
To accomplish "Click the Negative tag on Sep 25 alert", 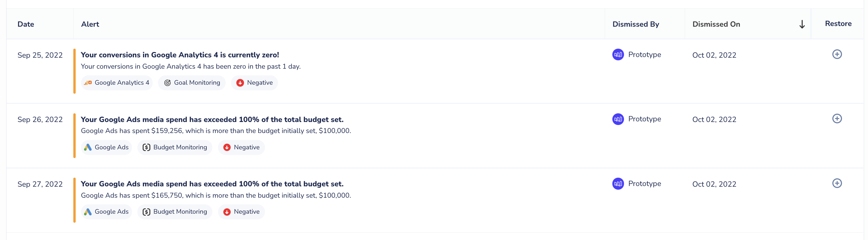I will [x=254, y=83].
